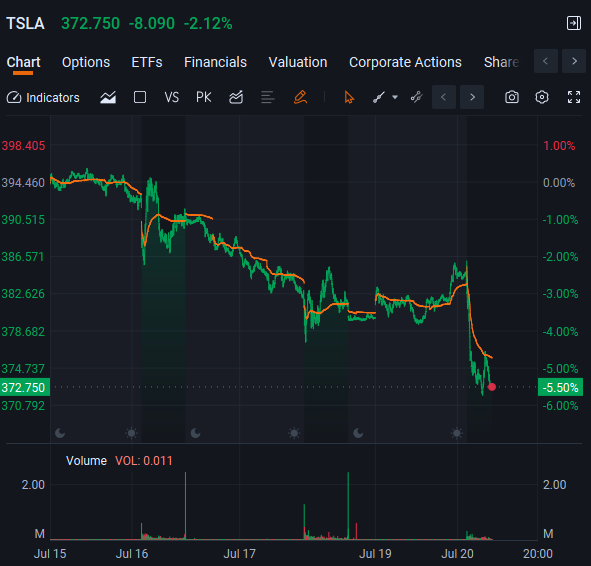Click the 386.571 price axis label

click(x=23, y=257)
